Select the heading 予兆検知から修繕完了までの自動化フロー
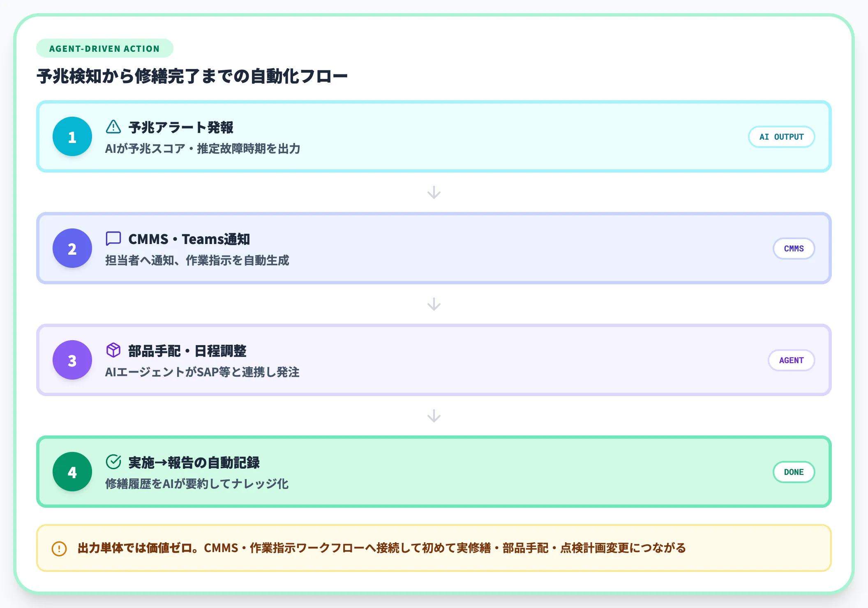 [x=192, y=76]
